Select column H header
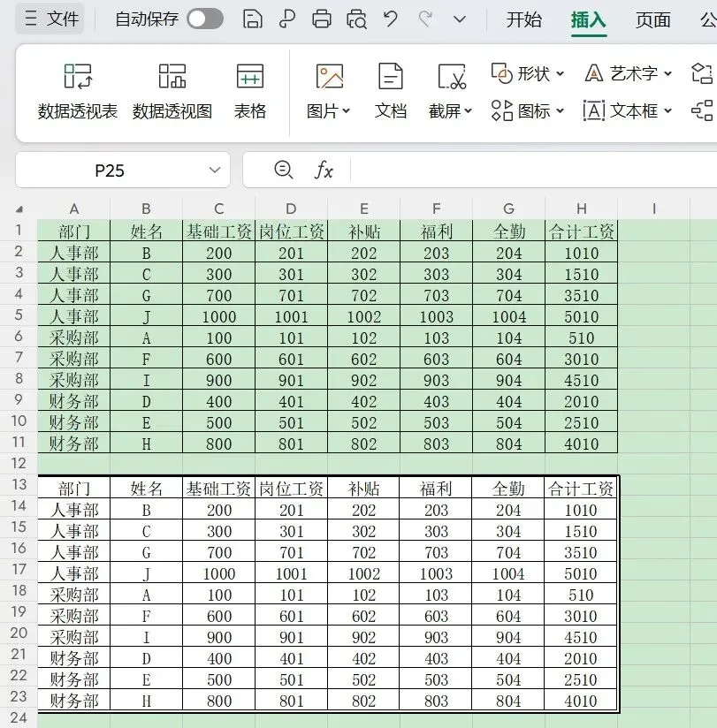Viewport: 717px width, 728px height. (582, 209)
